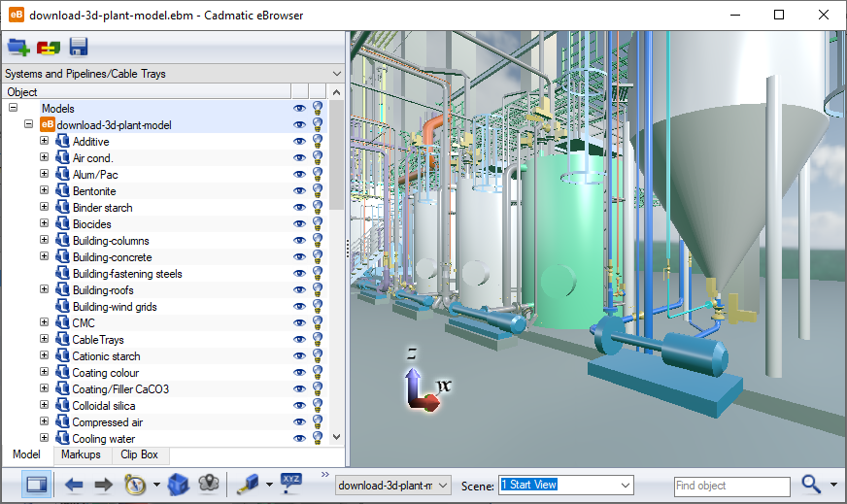Click the blue floppy disk save icon
This screenshot has height=504, width=847.
79,47
